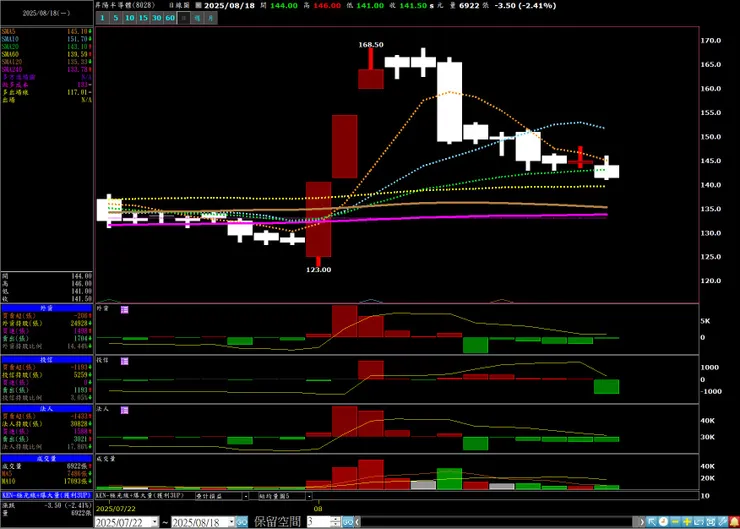Open the start date 2025/07/22 dropdown
Screen dimensions: 740x529
[155, 522]
